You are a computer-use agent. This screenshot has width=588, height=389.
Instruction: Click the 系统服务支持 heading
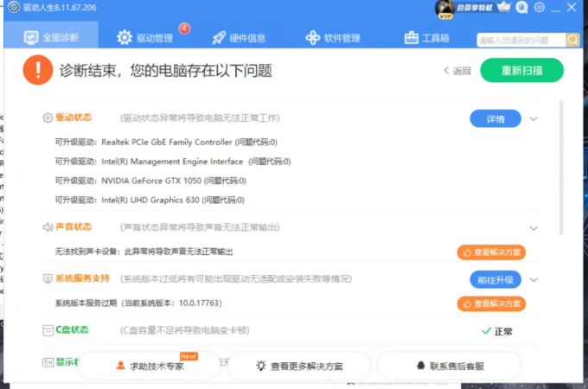pyautogui.click(x=82, y=278)
